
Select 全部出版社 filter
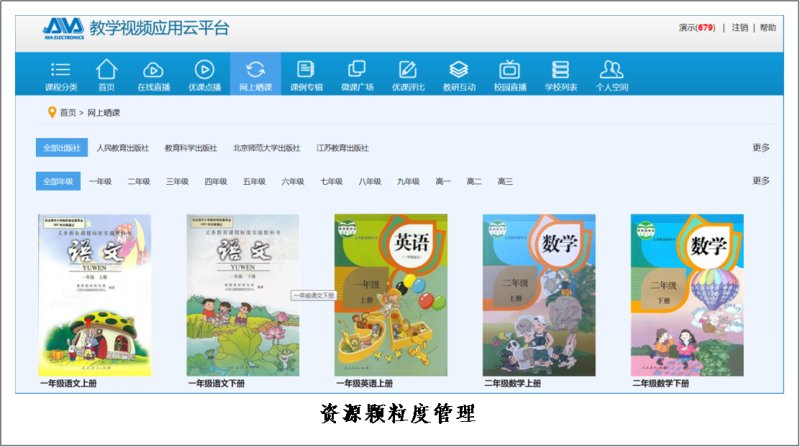tap(62, 147)
